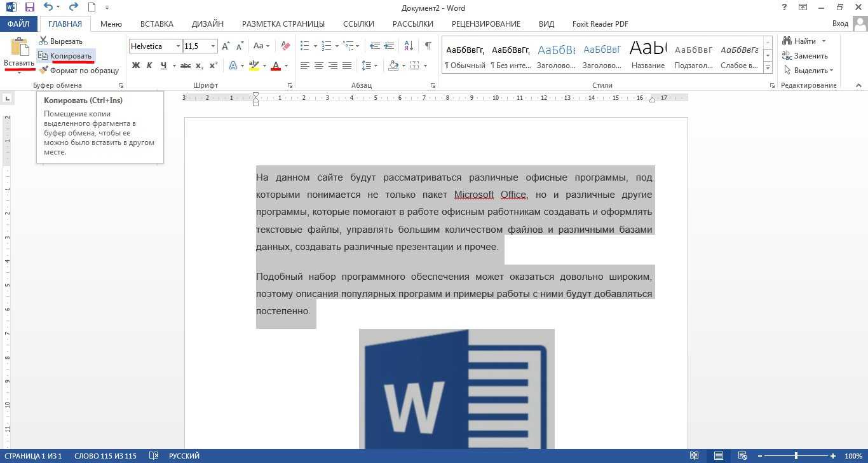Expand the bullet list style arrow
Viewport: 868px width, 463px height.
coord(315,46)
